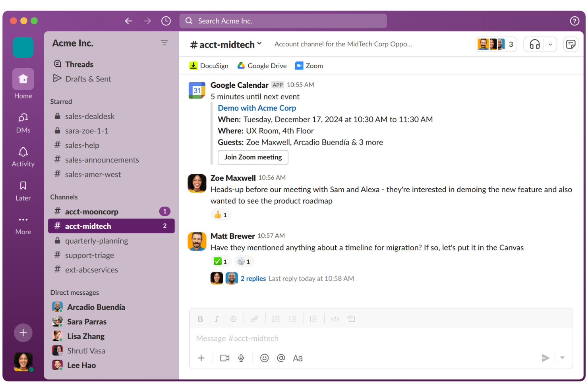Screen dimensions: 588x392
Task: Open the 2 replies thread
Action: point(253,278)
